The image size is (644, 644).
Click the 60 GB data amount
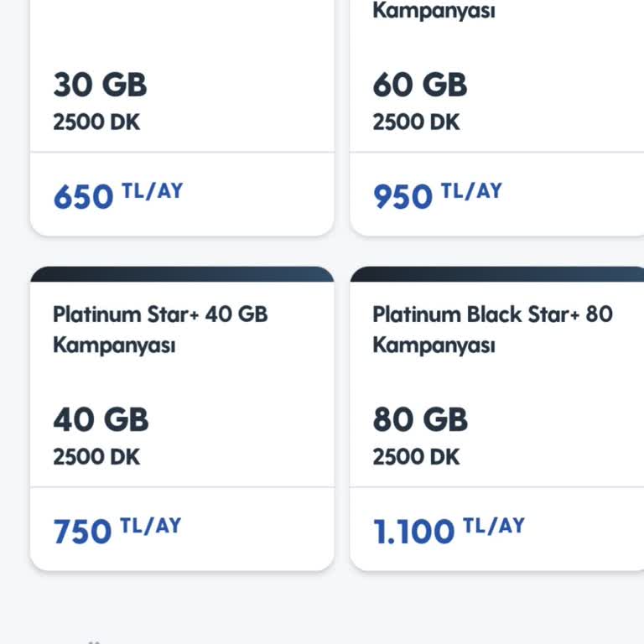tap(420, 85)
